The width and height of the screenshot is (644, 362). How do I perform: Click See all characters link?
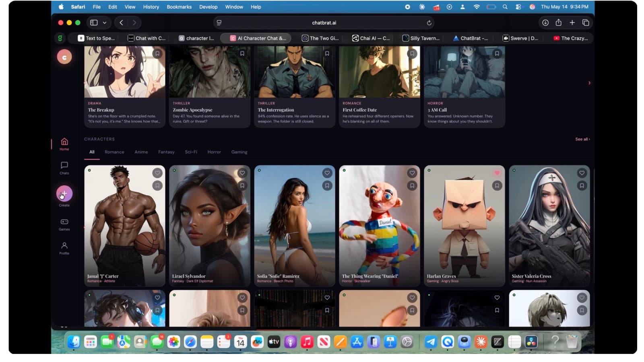(x=582, y=139)
